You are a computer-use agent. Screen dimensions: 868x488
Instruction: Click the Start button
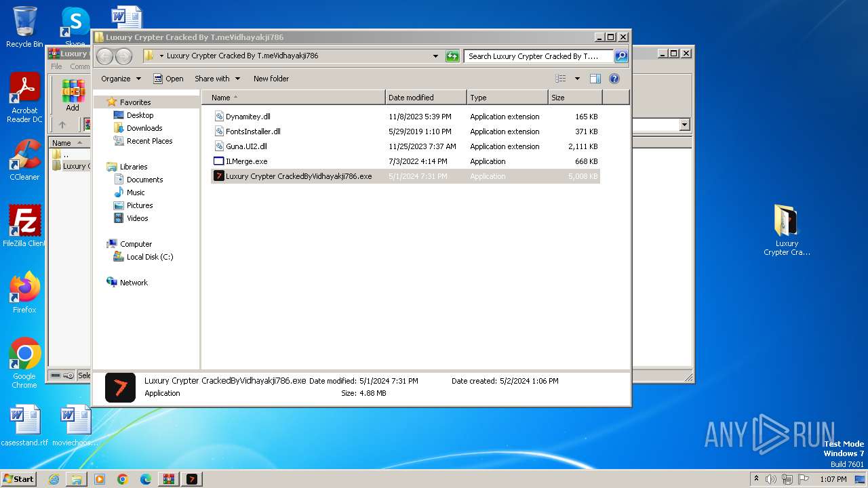[18, 479]
